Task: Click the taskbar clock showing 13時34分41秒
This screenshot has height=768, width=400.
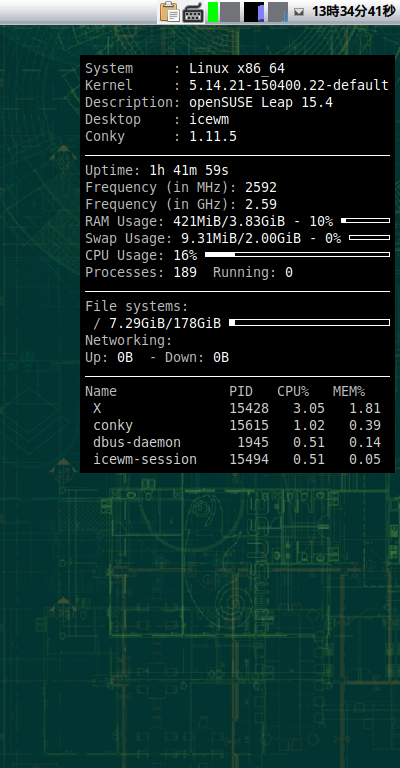Action: pos(353,11)
